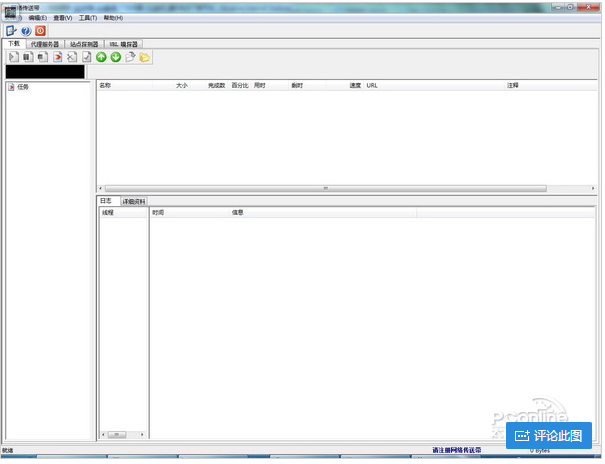
Task: Click the task list horizontal scrollbar
Action: pyautogui.click(x=325, y=188)
